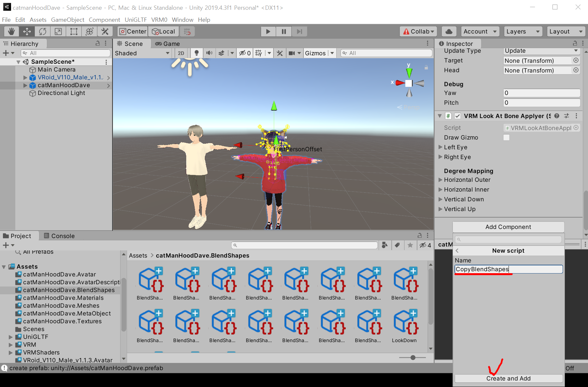Click the Pause button
This screenshot has width=588, height=387.
[284, 32]
